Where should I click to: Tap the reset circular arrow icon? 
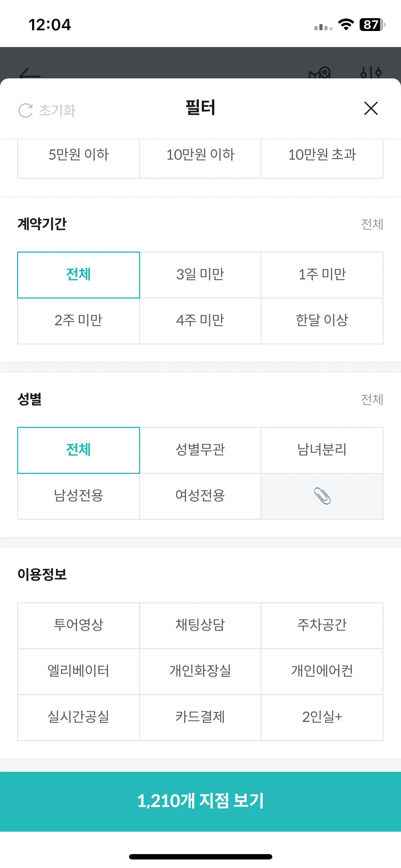(26, 110)
